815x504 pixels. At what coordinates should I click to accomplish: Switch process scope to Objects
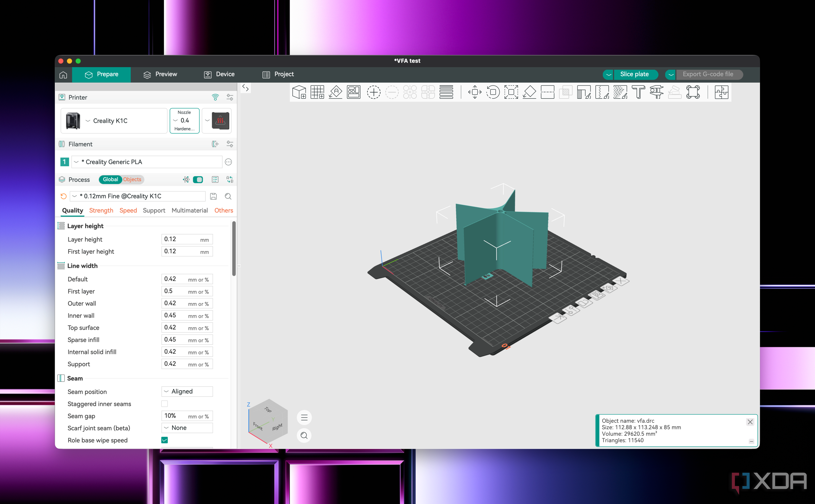[132, 179]
